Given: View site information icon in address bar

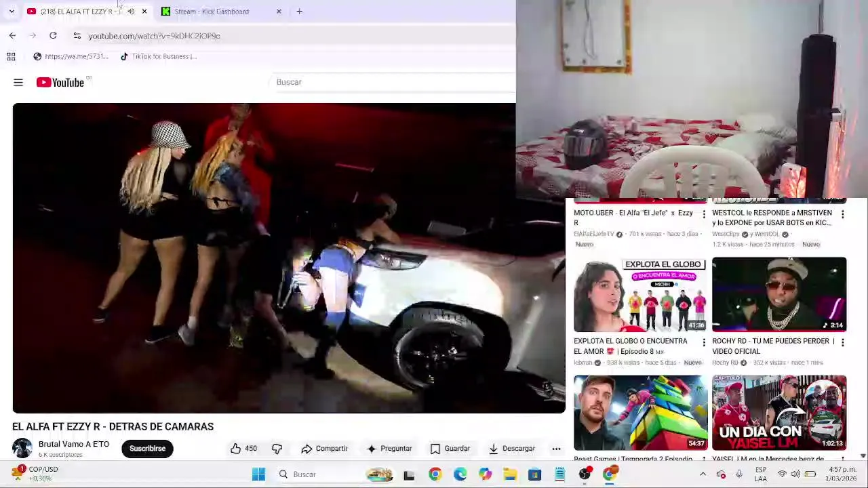Looking at the screenshot, I should click(x=77, y=36).
